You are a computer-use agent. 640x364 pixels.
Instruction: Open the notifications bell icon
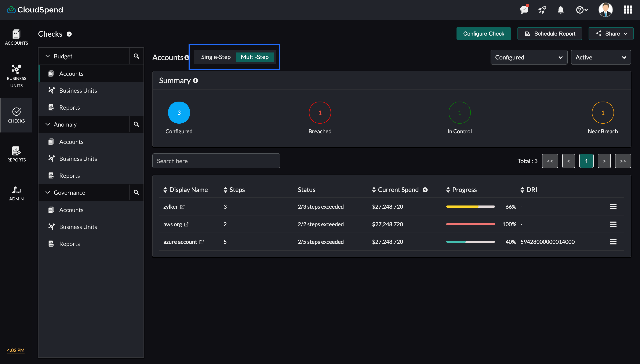561,10
